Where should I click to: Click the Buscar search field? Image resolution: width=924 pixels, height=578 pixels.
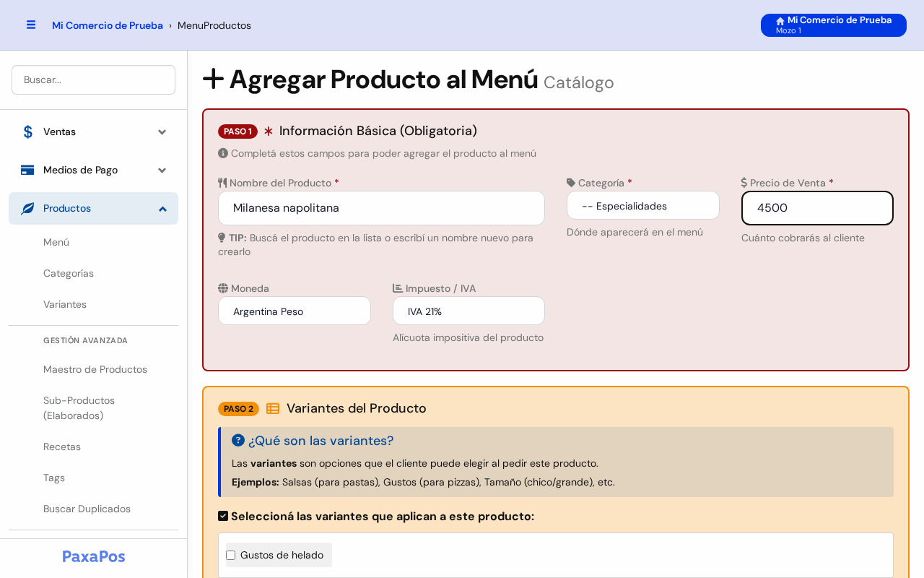click(x=94, y=79)
